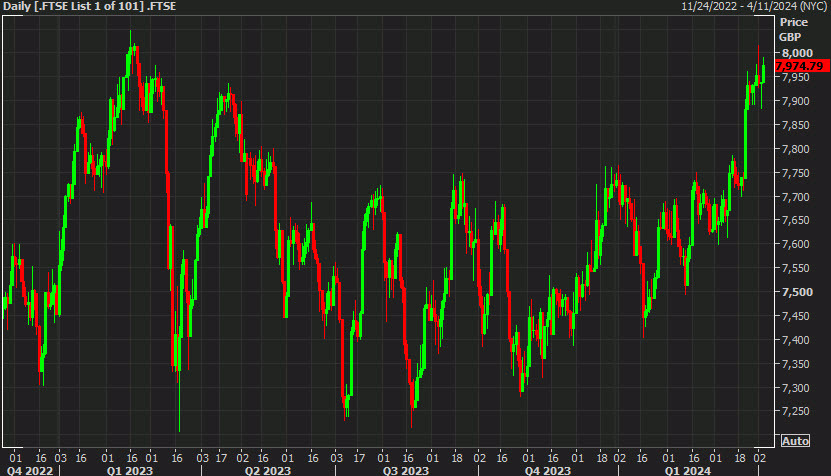Select the 7,700 price axis label
This screenshot has height=476, width=831.
point(795,197)
